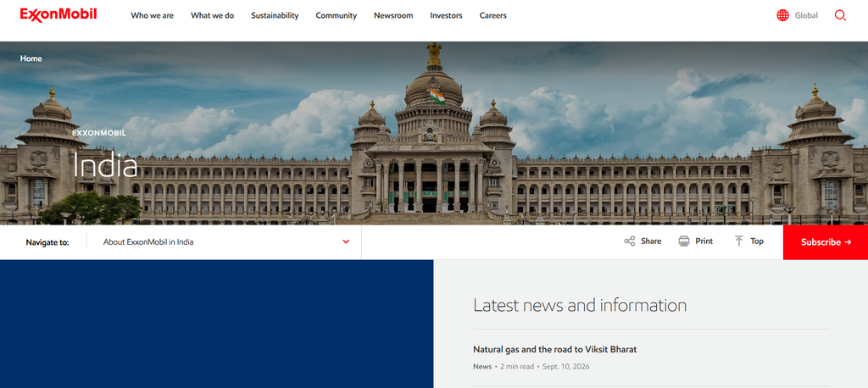Click the Sept. 10, 2026 date text
This screenshot has height=388, width=868.
565,367
